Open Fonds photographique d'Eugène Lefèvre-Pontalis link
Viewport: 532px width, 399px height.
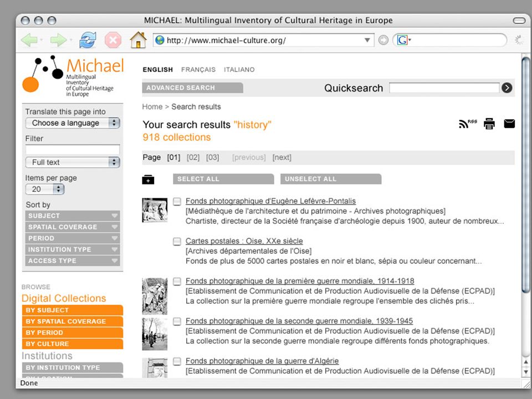[x=271, y=201]
